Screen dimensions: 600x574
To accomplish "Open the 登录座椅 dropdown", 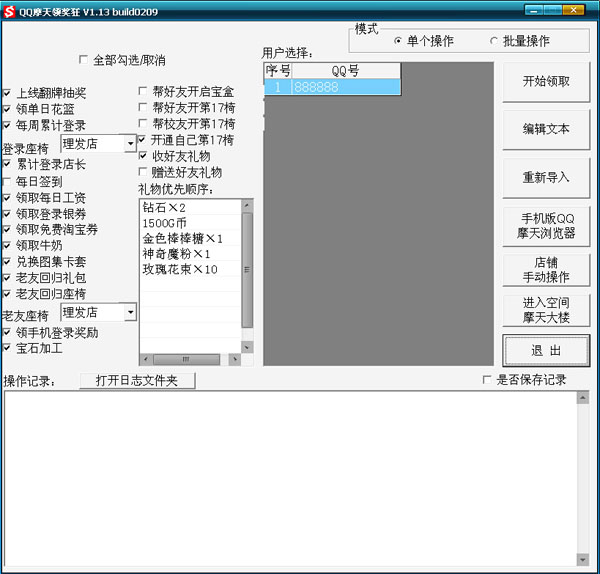I will click(130, 144).
